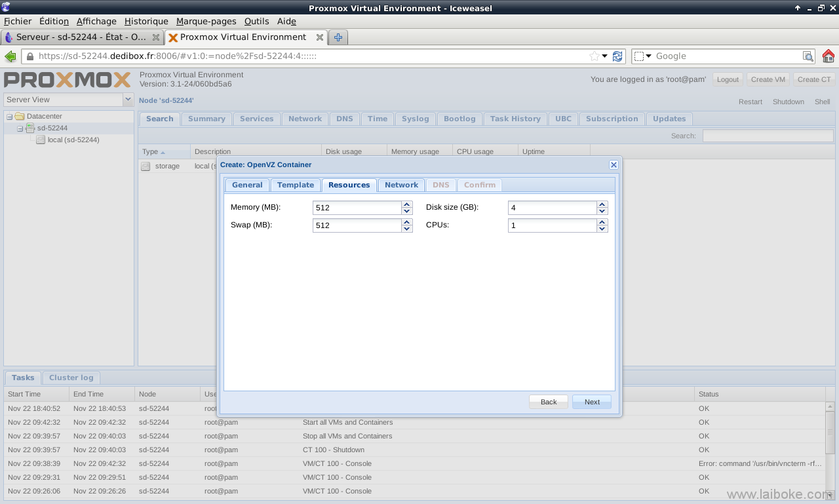This screenshot has height=504, width=839.
Task: Increase Disk size with up arrow
Action: tap(602, 204)
